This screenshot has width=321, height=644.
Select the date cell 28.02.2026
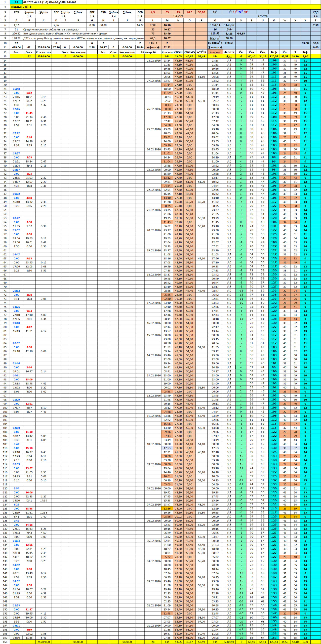click(x=154, y=61)
